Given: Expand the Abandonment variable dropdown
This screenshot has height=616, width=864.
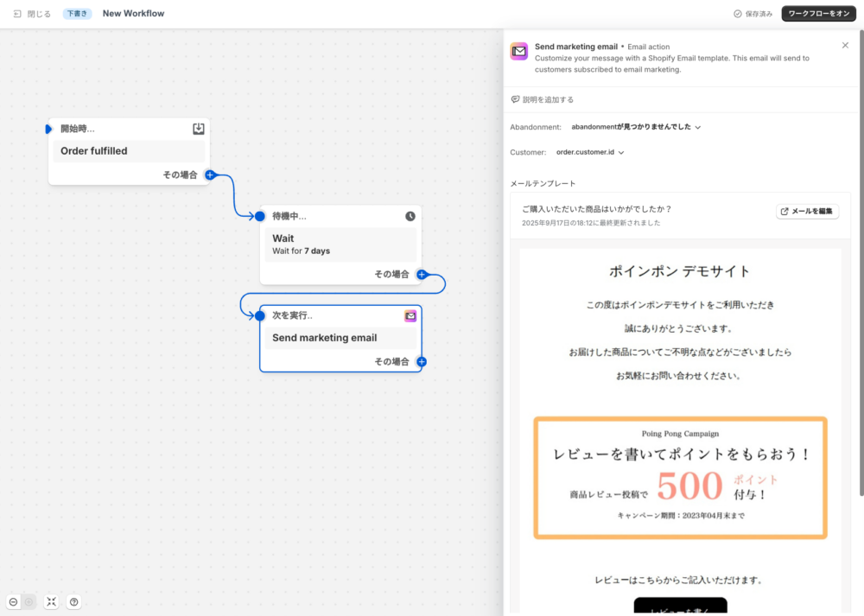Looking at the screenshot, I should pos(636,127).
